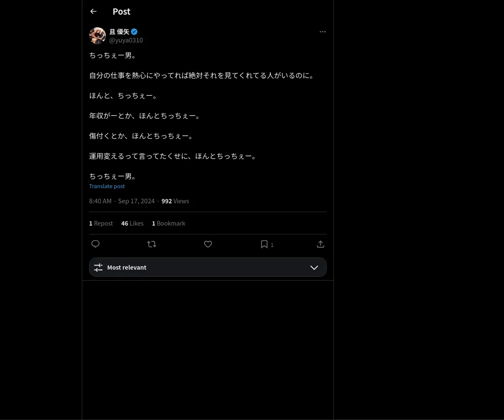This screenshot has height=420, width=504.
Task: Repost using the retweet arrows icon
Action: click(152, 244)
